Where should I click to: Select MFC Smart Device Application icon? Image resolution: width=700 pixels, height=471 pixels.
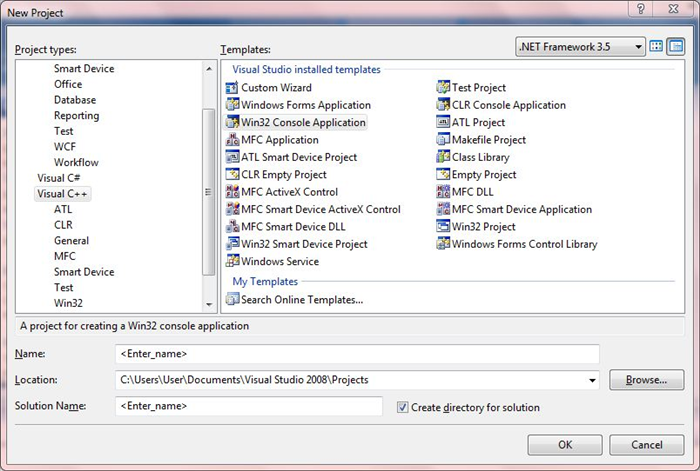pos(443,209)
